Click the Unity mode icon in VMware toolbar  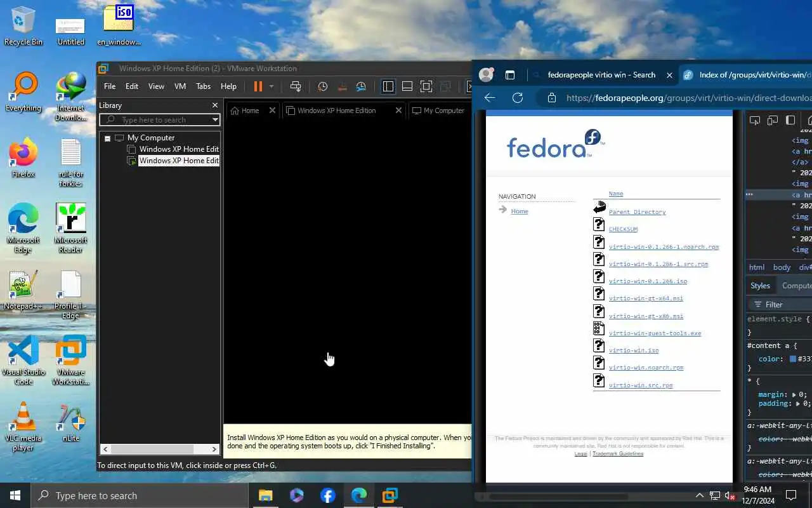(445, 86)
